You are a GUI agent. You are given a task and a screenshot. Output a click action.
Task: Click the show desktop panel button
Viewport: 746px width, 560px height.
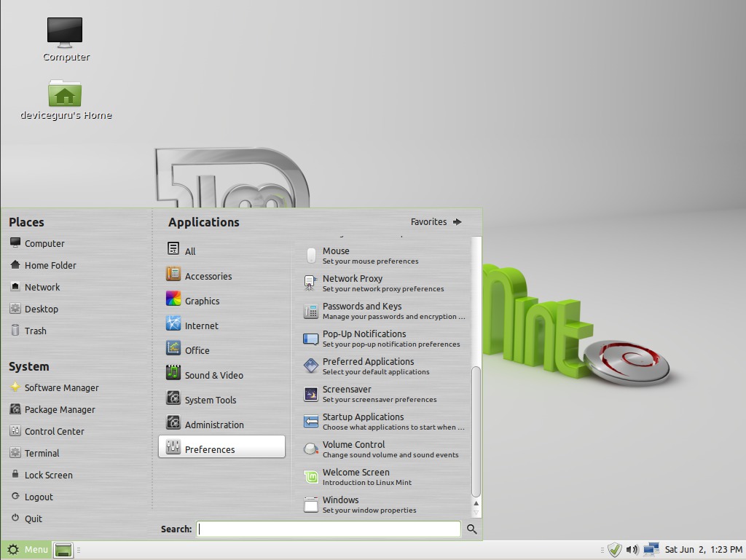pyautogui.click(x=63, y=550)
